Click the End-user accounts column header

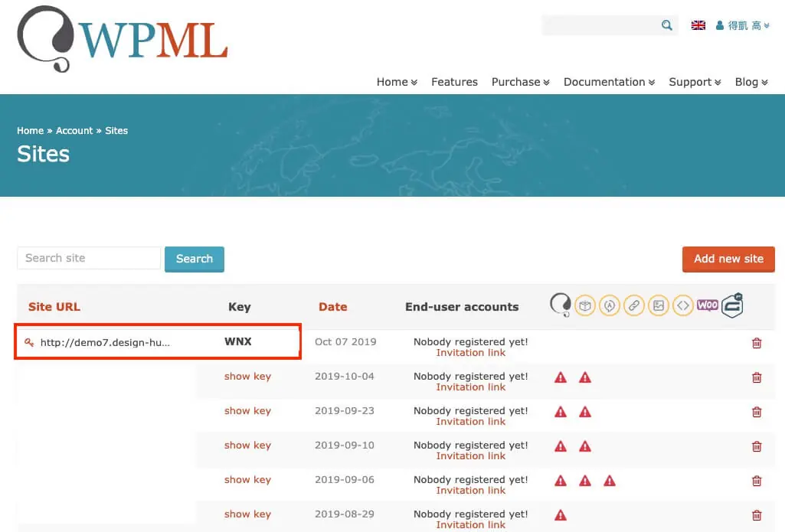pyautogui.click(x=462, y=307)
